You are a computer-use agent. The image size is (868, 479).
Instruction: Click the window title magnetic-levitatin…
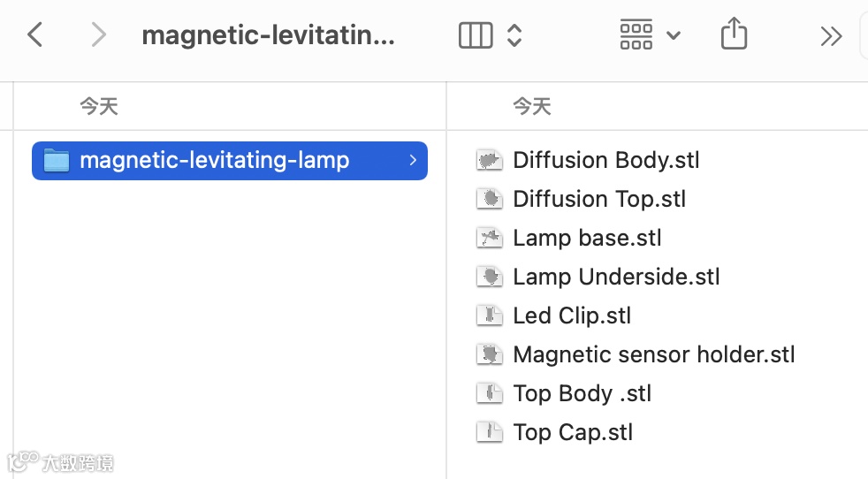pyautogui.click(x=268, y=35)
